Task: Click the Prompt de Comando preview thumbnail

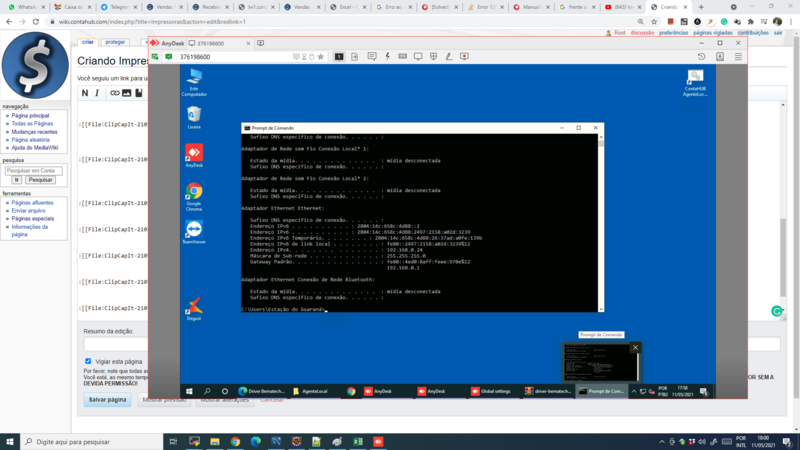Action: [601, 362]
